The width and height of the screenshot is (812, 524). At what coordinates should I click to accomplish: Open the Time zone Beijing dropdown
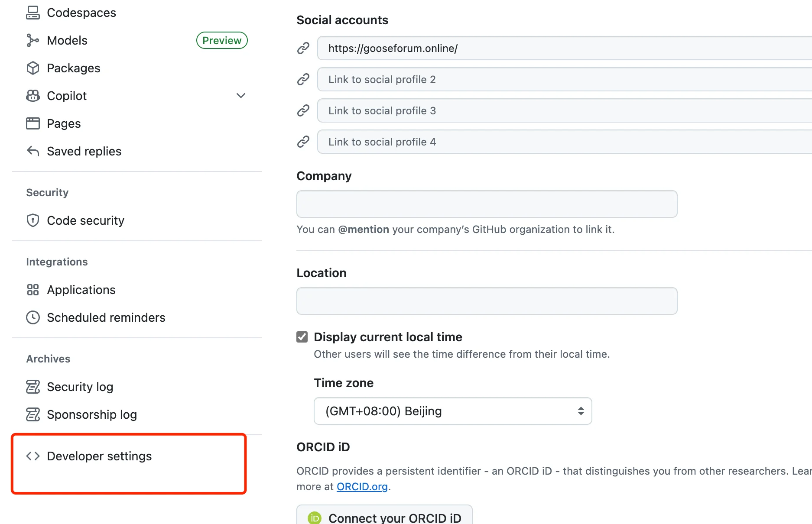[x=453, y=411]
